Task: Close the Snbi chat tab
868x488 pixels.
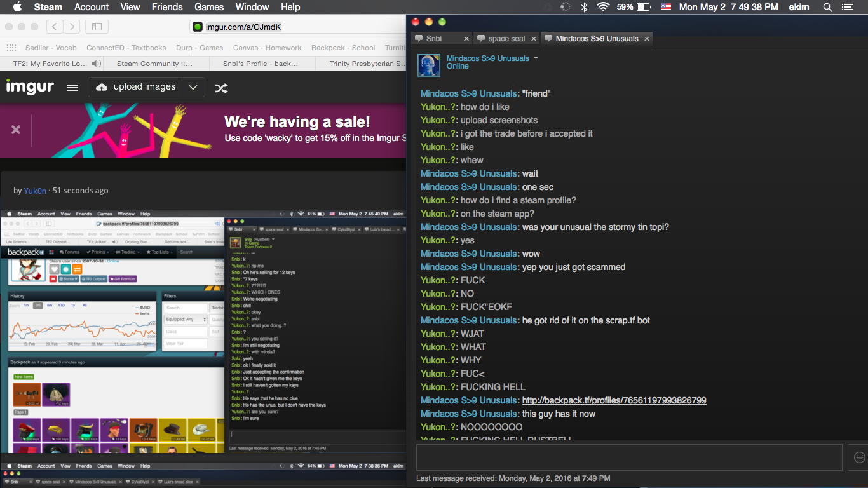Action: [466, 39]
